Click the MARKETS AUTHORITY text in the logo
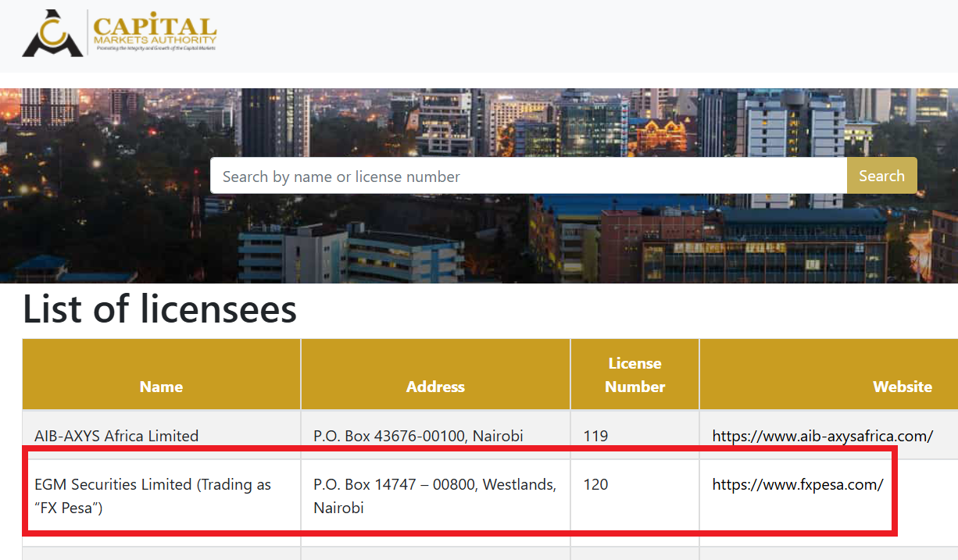This screenshot has height=560, width=958. point(155,40)
